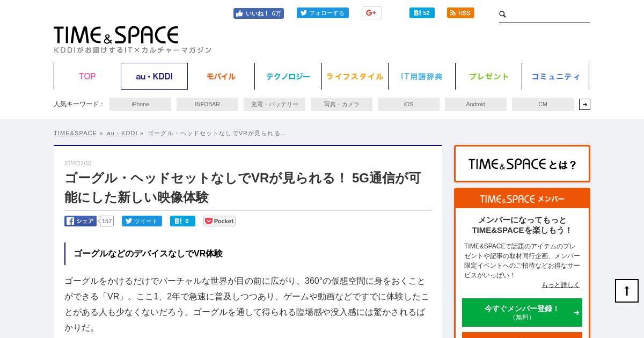The width and height of the screenshot is (644, 338).
Task: Click the Twitter ツイート button under title
Action: click(142, 221)
